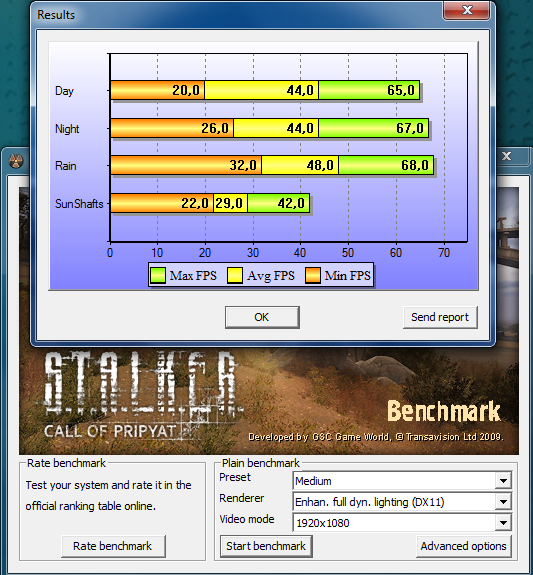Open Advanced options
The width and height of the screenshot is (533, 575).
(x=464, y=546)
